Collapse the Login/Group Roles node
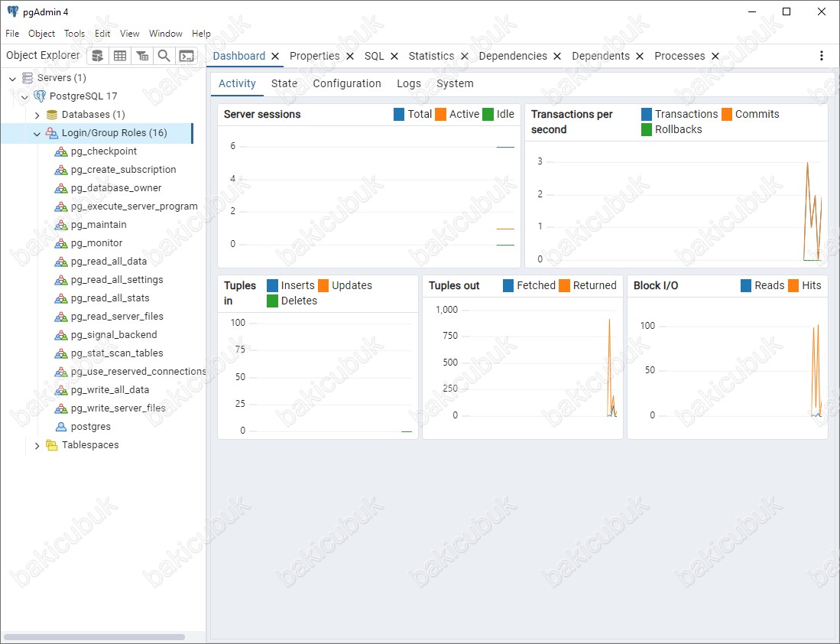Image resolution: width=840 pixels, height=644 pixels. pos(37,134)
